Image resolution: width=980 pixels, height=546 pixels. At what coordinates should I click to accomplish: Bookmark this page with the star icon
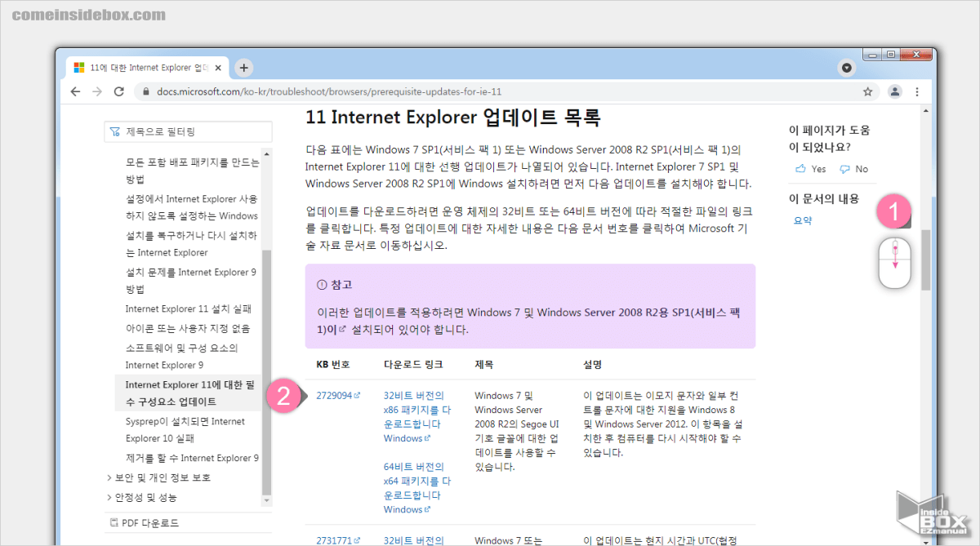(x=867, y=91)
